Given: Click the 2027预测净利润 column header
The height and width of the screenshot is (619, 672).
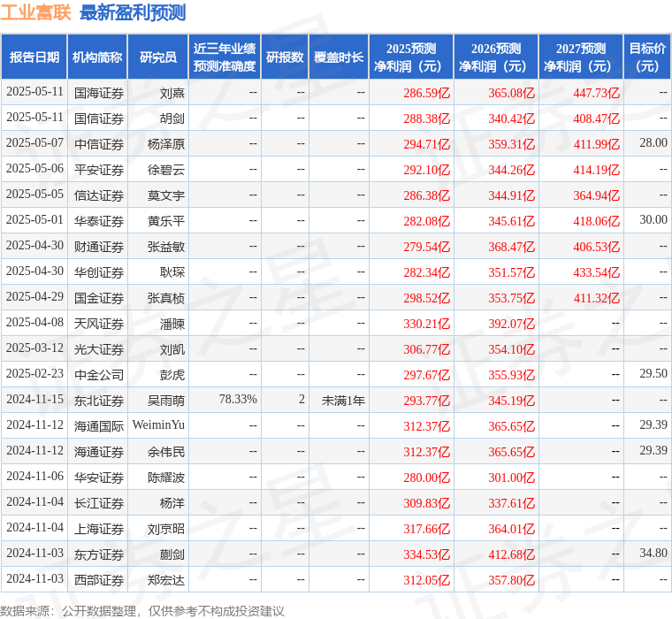Looking at the screenshot, I should pos(581,57).
